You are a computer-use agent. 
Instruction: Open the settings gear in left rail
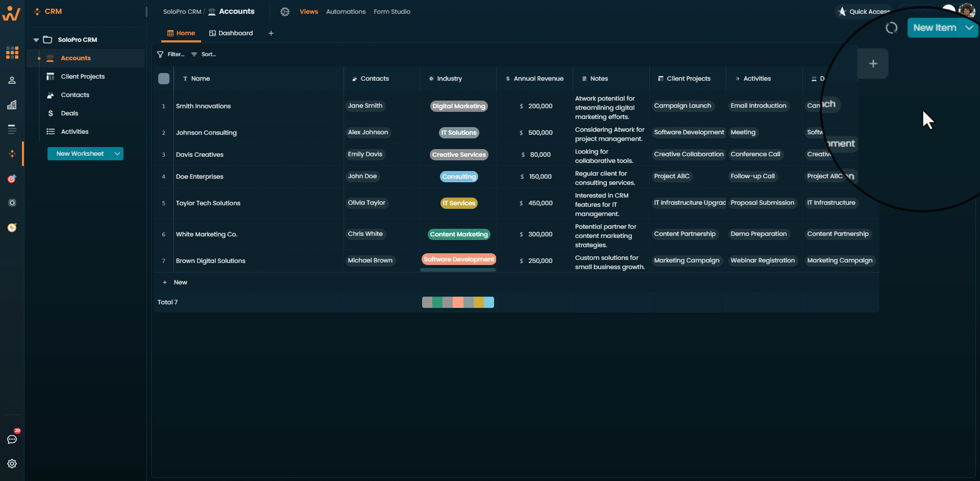(x=12, y=464)
